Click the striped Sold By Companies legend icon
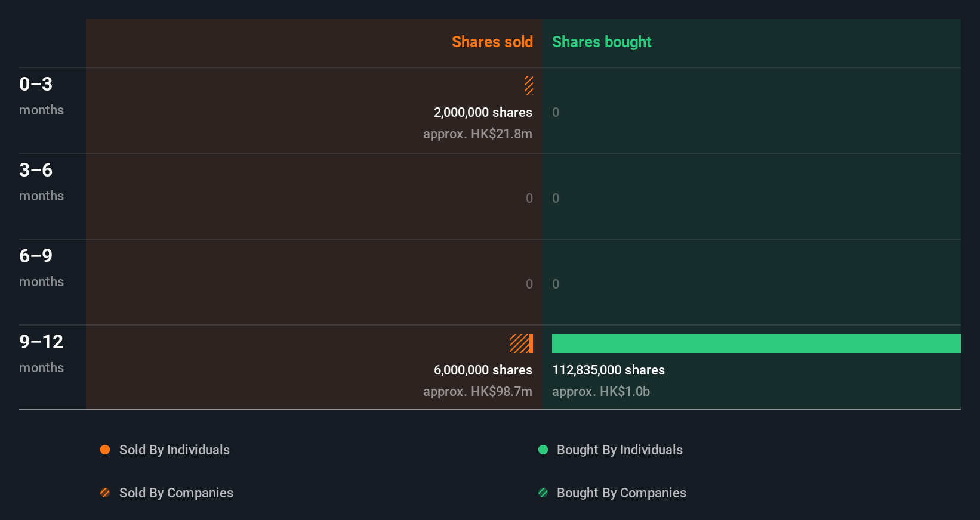This screenshot has width=980, height=520. [105, 493]
